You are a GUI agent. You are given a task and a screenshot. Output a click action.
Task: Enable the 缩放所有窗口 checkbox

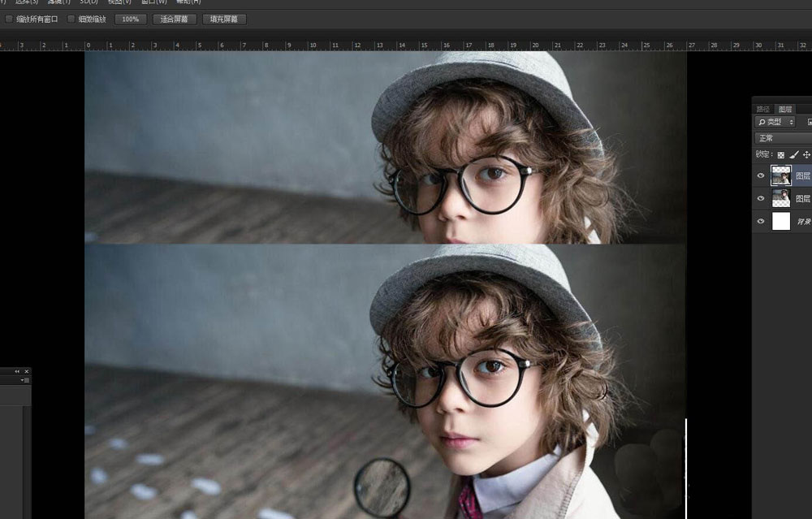tap(9, 19)
